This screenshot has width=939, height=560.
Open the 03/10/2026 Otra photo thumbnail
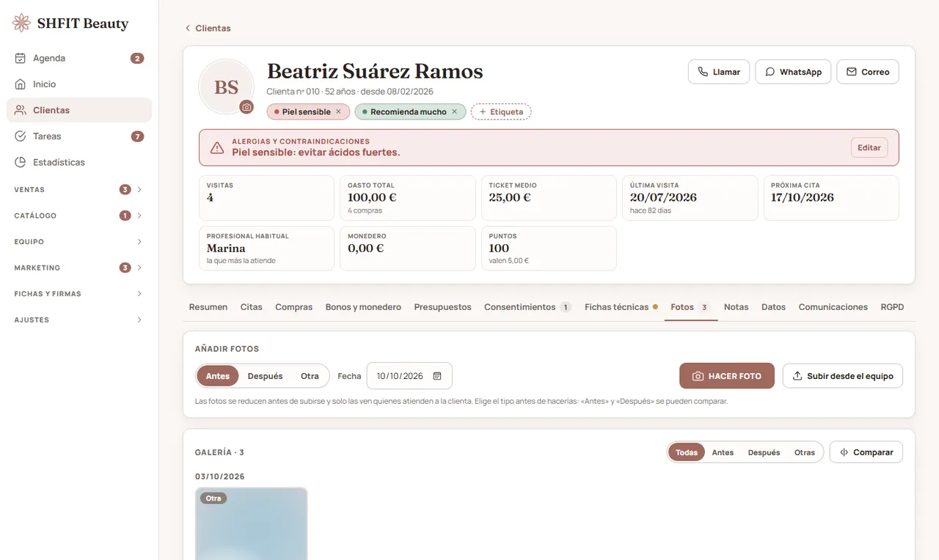click(x=251, y=523)
